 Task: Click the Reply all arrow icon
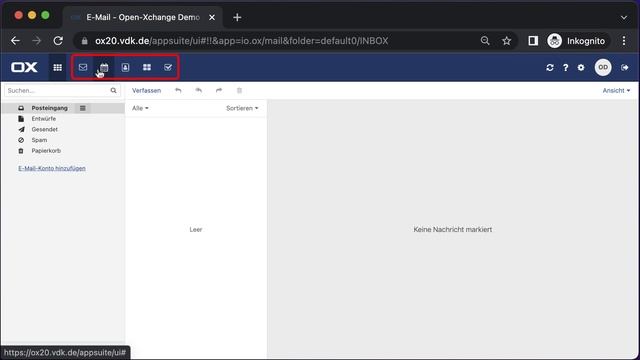coord(198,90)
